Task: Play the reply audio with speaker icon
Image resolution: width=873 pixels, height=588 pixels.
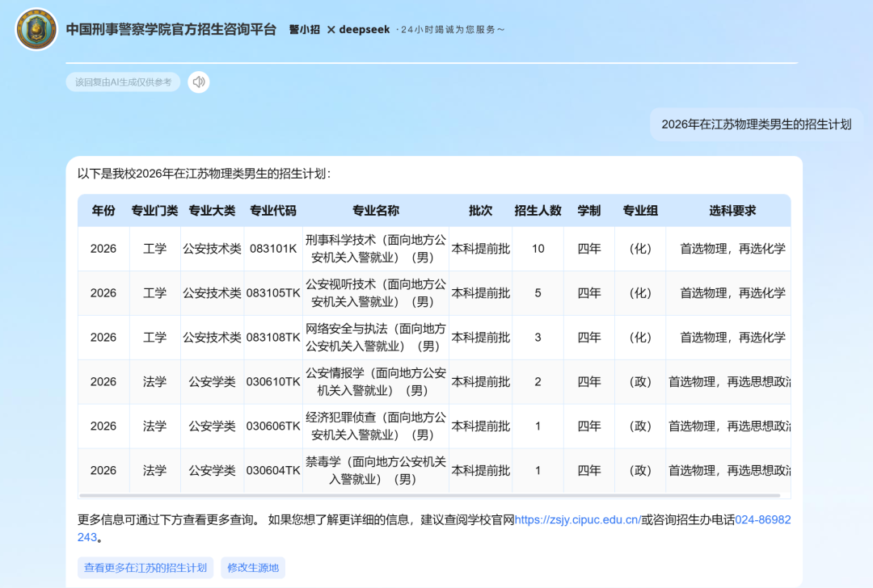Action: tap(199, 82)
